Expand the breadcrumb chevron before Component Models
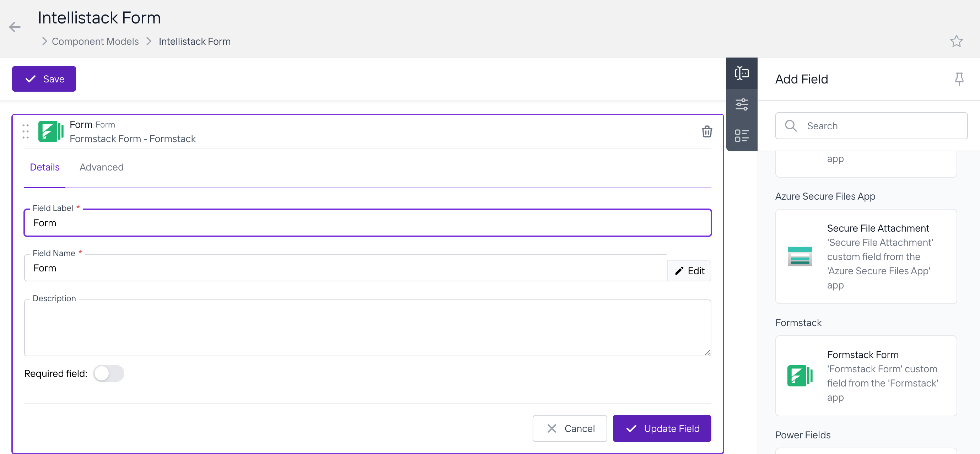 (x=44, y=42)
